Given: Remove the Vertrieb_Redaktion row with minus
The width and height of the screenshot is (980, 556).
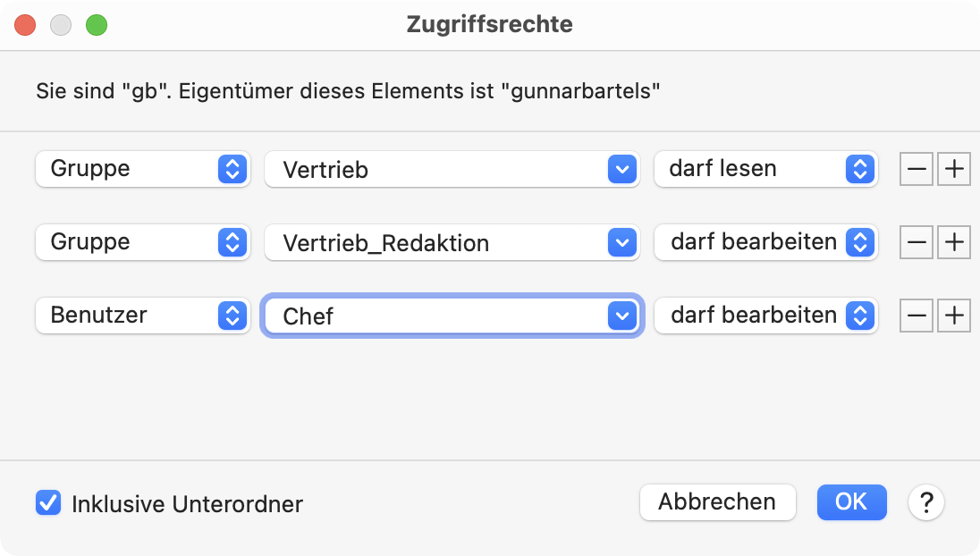Looking at the screenshot, I should pyautogui.click(x=917, y=242).
